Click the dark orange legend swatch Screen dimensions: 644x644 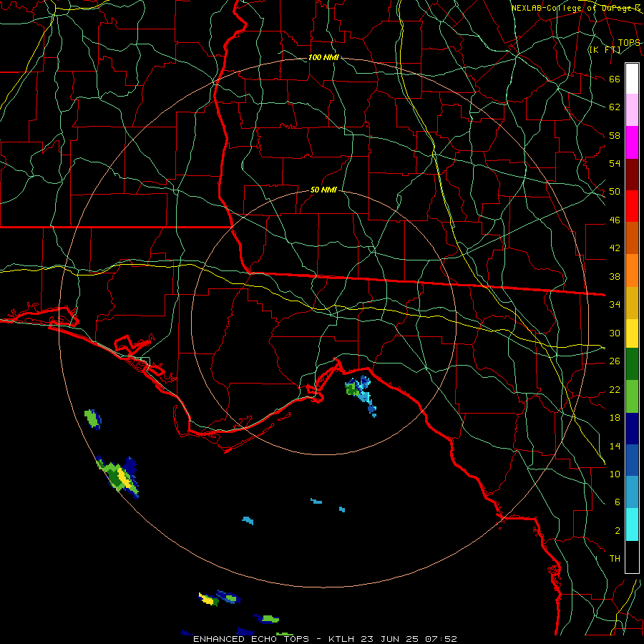(x=632, y=238)
